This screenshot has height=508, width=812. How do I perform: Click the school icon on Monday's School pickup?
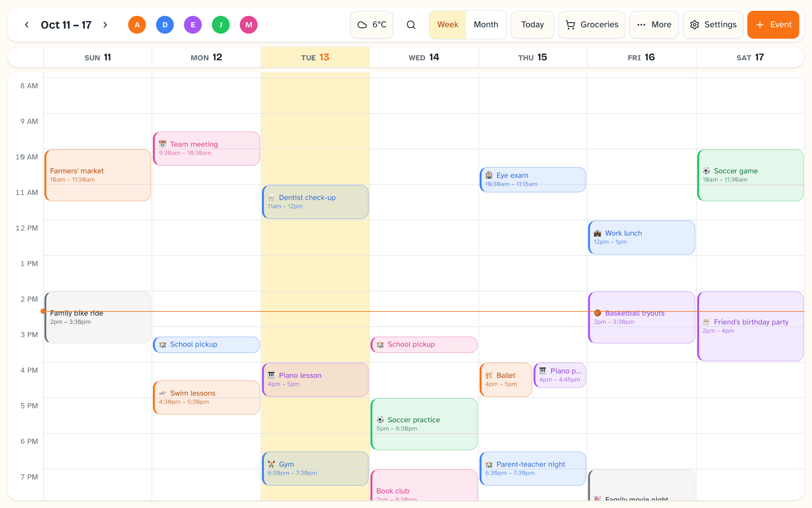162,344
